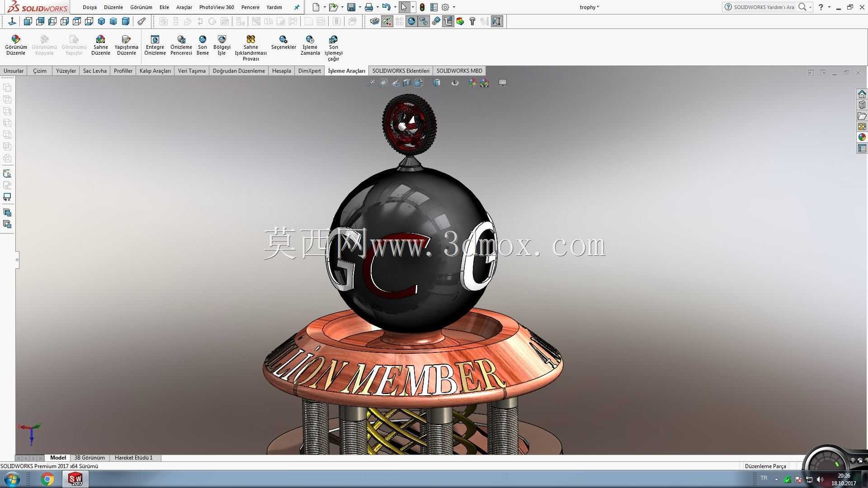Switch to the SOLIDWORKS Eklentileri tab

click(401, 71)
